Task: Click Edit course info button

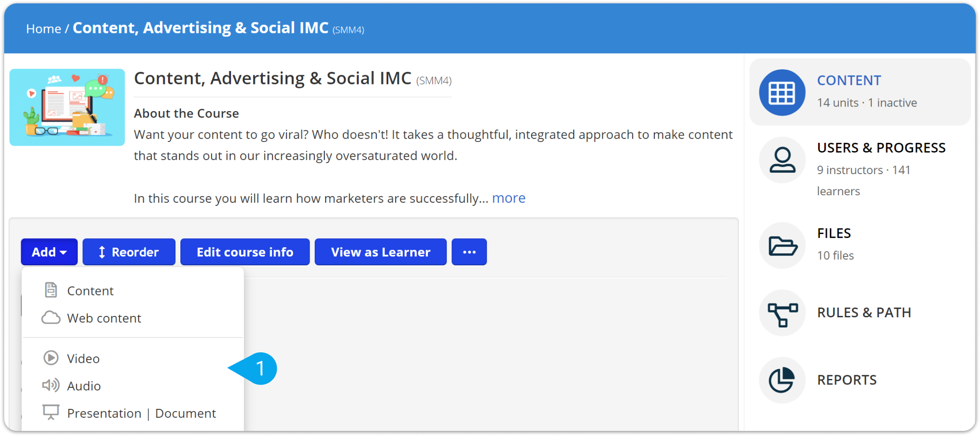Action: click(245, 252)
